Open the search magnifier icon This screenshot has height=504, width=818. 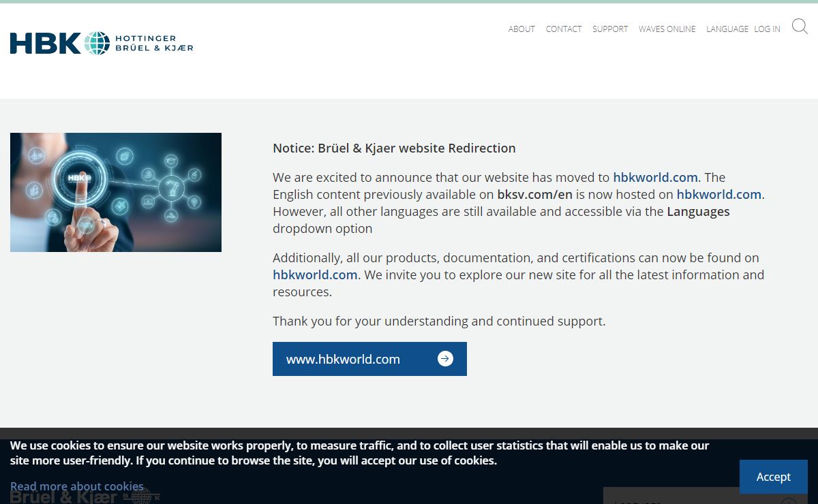click(800, 27)
